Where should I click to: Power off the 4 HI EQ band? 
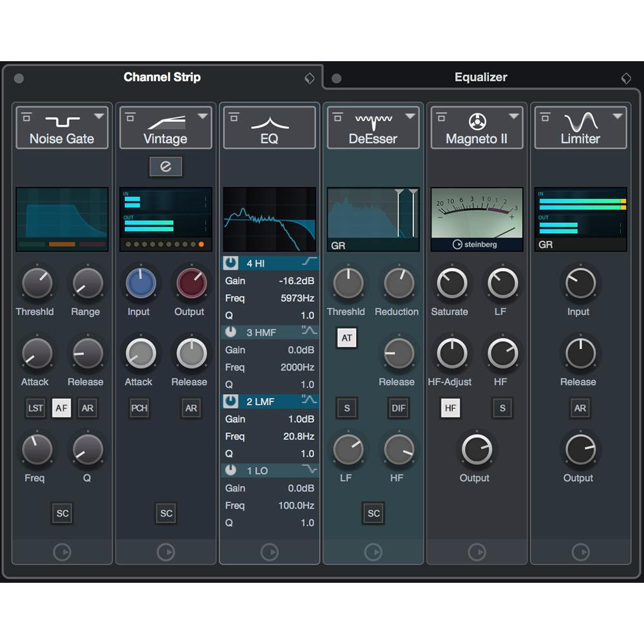(229, 263)
